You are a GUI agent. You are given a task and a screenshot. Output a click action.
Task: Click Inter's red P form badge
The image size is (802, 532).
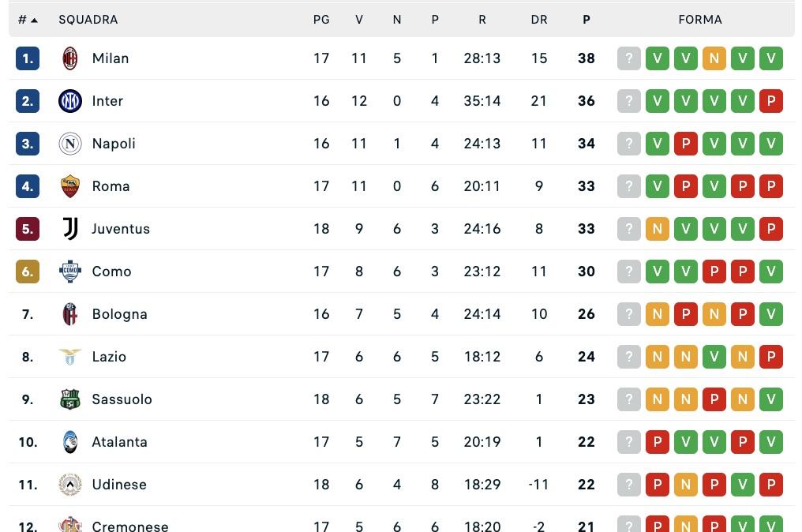(771, 100)
